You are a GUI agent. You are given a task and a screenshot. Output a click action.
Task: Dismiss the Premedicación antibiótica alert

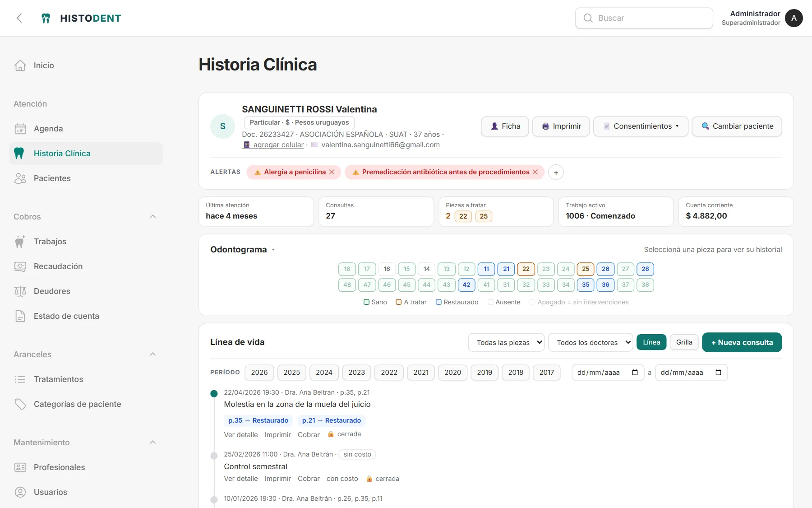pos(535,172)
